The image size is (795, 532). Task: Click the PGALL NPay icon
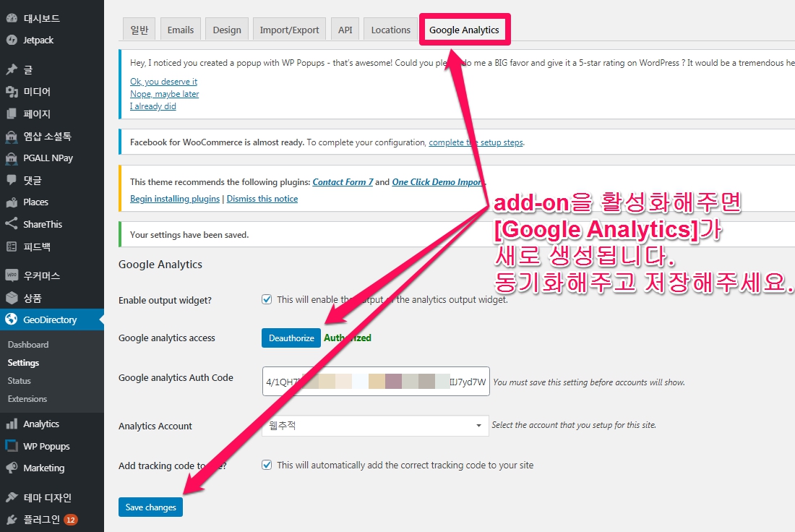11,158
